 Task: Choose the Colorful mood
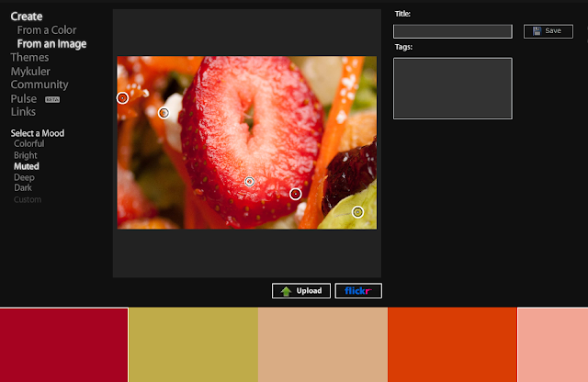coord(28,143)
